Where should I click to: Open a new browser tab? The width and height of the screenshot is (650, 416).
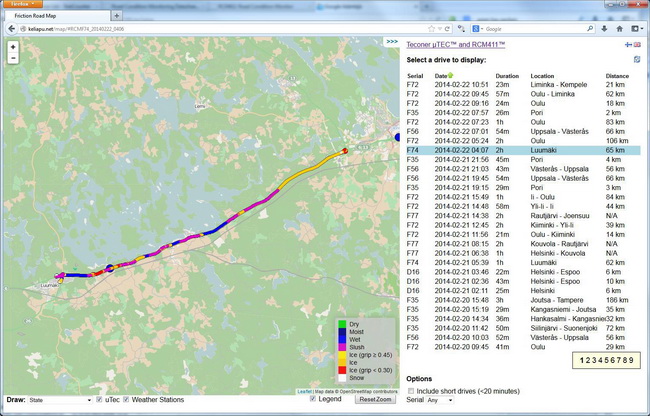(117, 16)
